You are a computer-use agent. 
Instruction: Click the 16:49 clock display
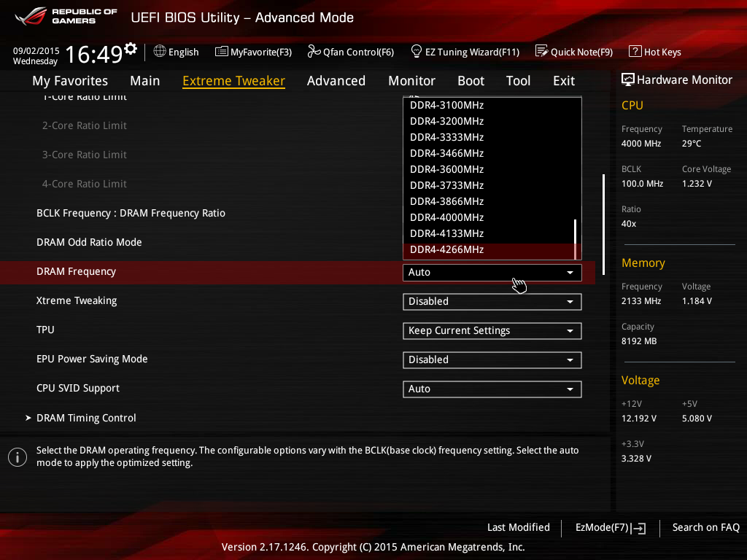(x=94, y=54)
